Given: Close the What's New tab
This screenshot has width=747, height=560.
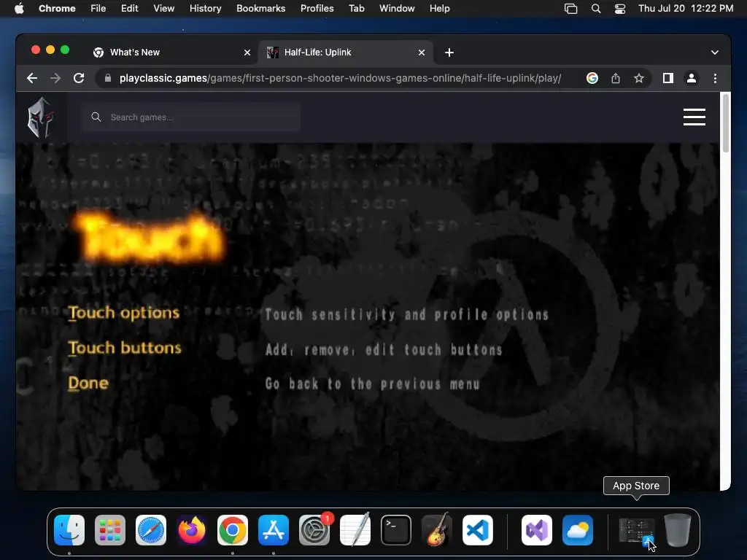Looking at the screenshot, I should (247, 52).
